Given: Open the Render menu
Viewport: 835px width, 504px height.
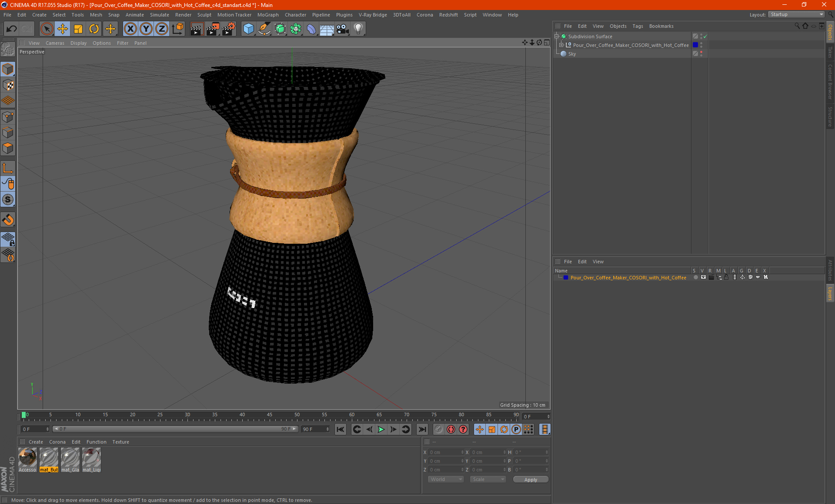Looking at the screenshot, I should pyautogui.click(x=183, y=15).
